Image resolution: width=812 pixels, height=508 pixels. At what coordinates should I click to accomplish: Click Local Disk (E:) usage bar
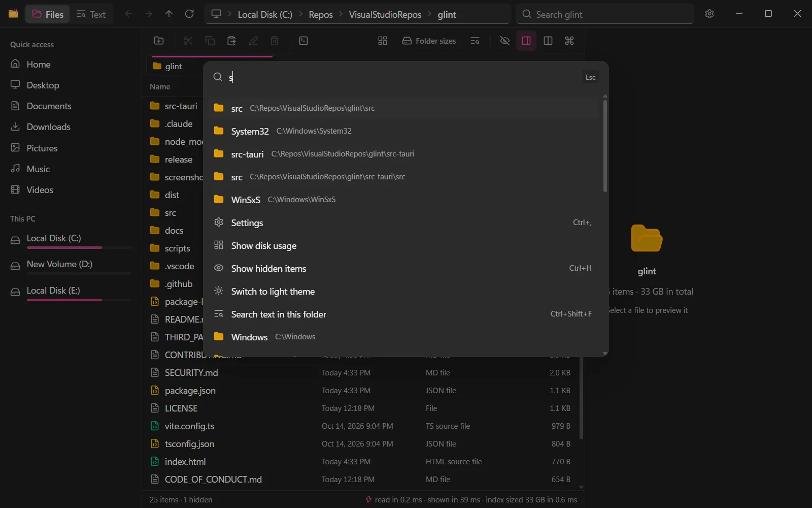click(x=79, y=300)
